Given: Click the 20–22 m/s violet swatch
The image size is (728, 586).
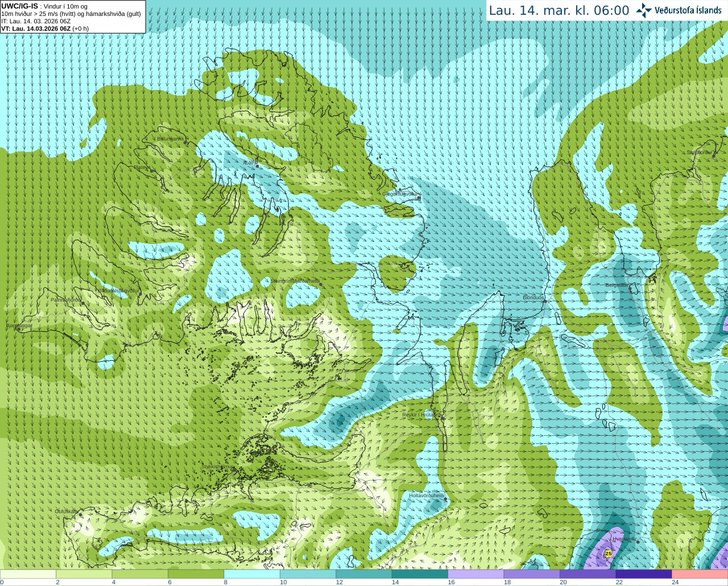Looking at the screenshot, I should (x=588, y=574).
